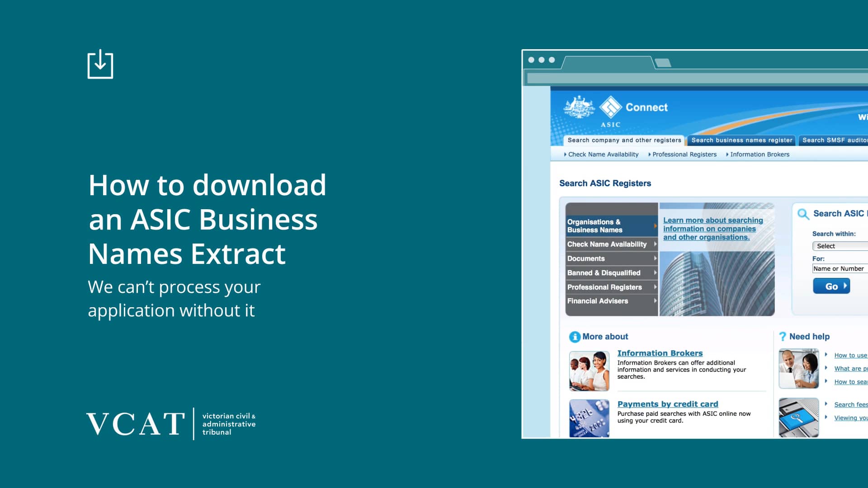Image resolution: width=868 pixels, height=488 pixels.
Task: Click the ASIC Connect logo icon
Action: tap(610, 107)
